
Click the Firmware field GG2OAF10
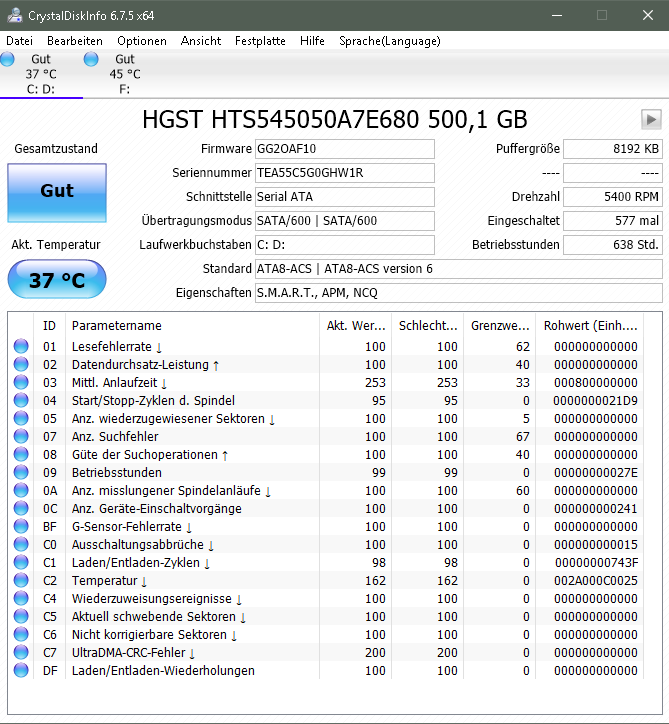344,149
